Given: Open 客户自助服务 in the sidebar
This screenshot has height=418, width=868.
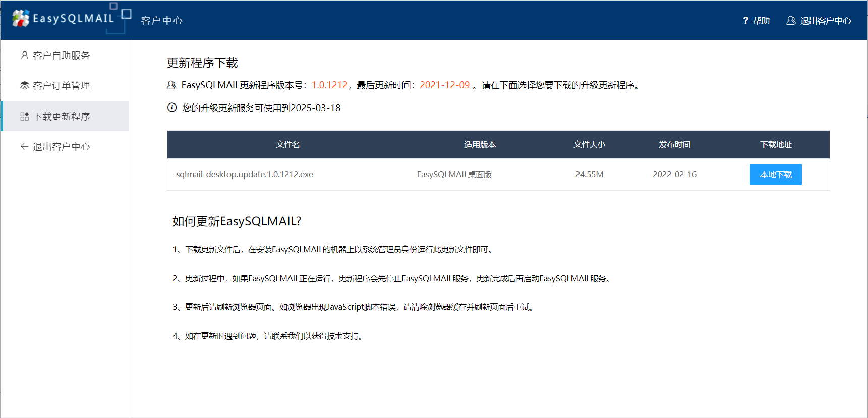Looking at the screenshot, I should click(x=65, y=55).
